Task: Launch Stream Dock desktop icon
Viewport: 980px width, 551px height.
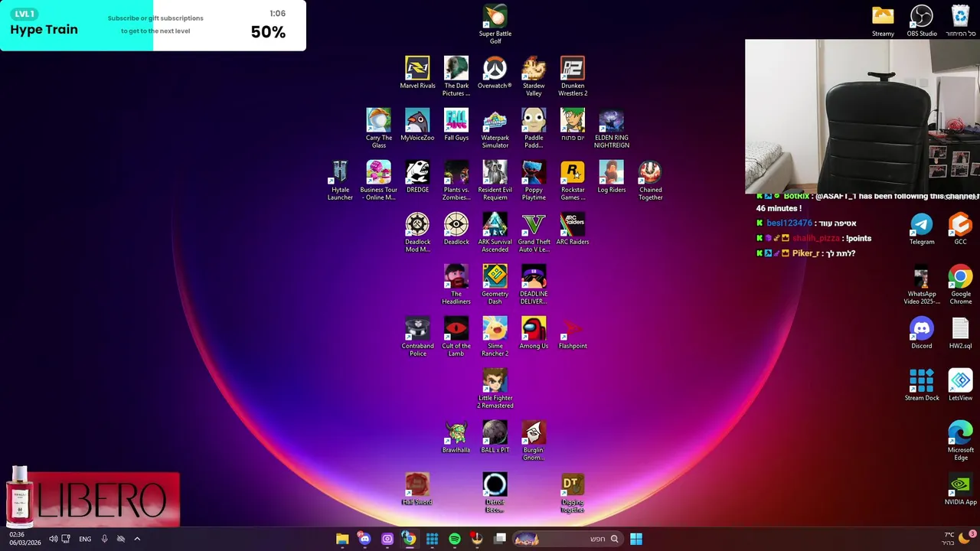Action: coord(922,385)
